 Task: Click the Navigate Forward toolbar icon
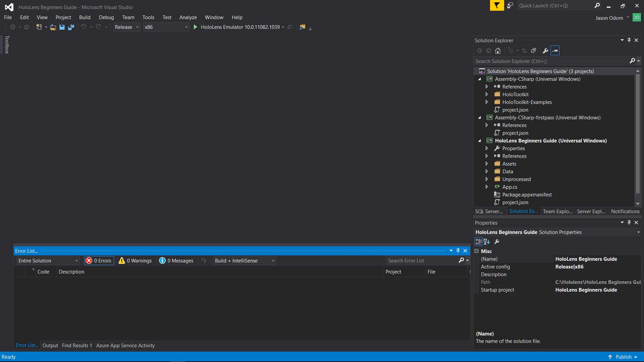coord(26,27)
